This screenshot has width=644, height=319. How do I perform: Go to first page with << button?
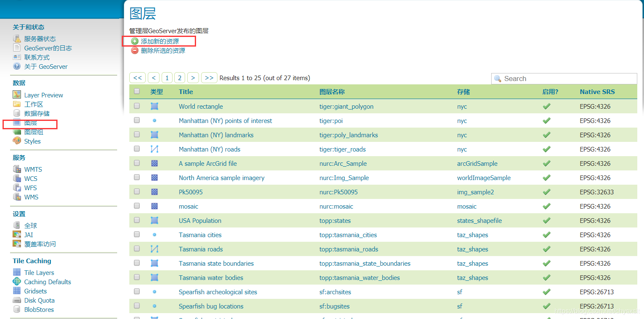tap(138, 78)
